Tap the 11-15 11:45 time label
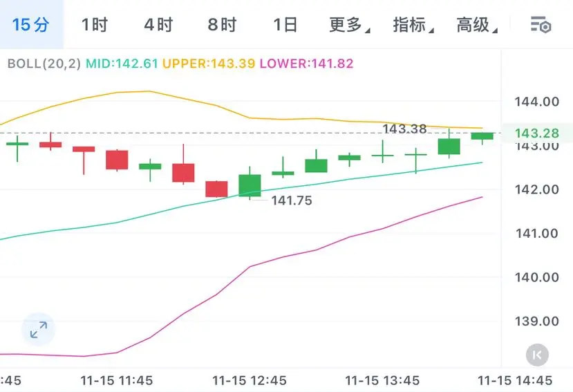 coord(117,381)
